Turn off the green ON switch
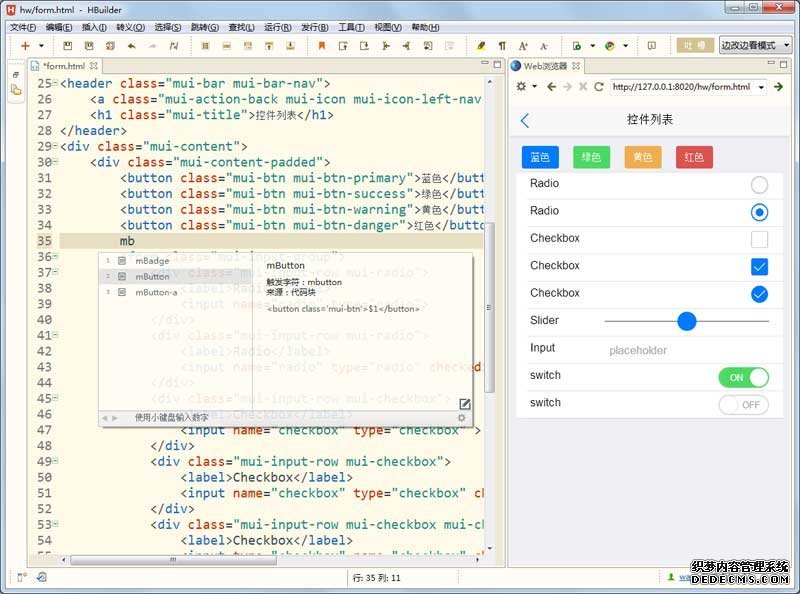Image resolution: width=800 pixels, height=594 pixels. [743, 377]
